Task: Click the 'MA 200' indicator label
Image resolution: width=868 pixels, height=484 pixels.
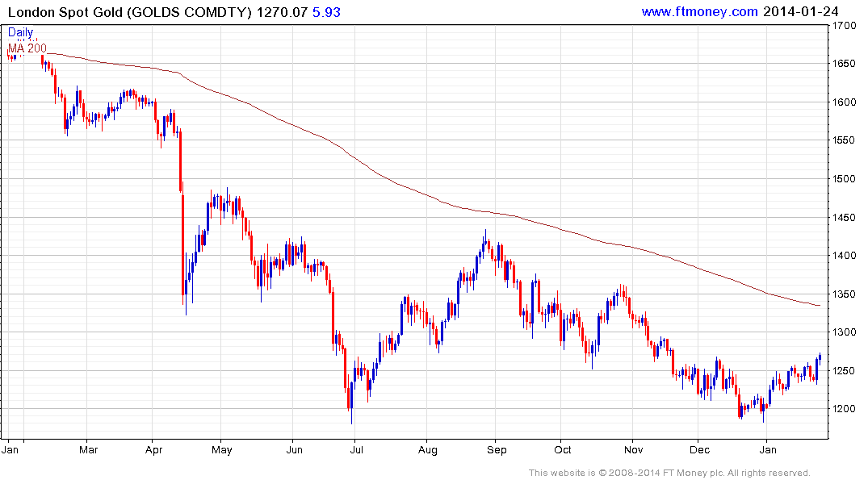Action: [x=27, y=48]
